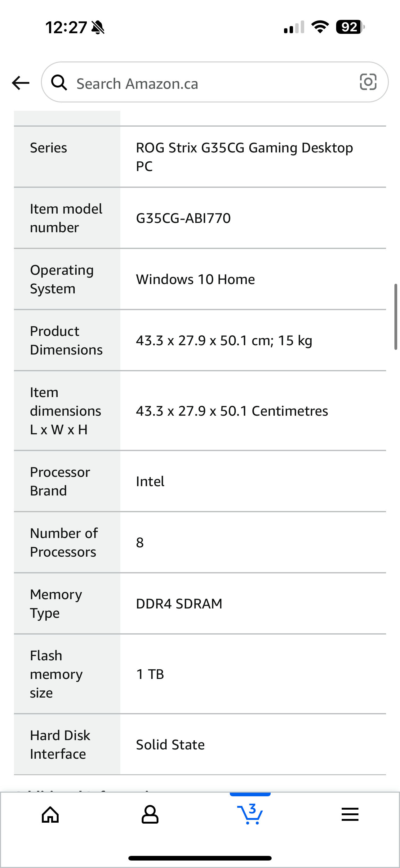The height and width of the screenshot is (868, 400).
Task: Tap the battery indicator showing 92
Action: 350,27
